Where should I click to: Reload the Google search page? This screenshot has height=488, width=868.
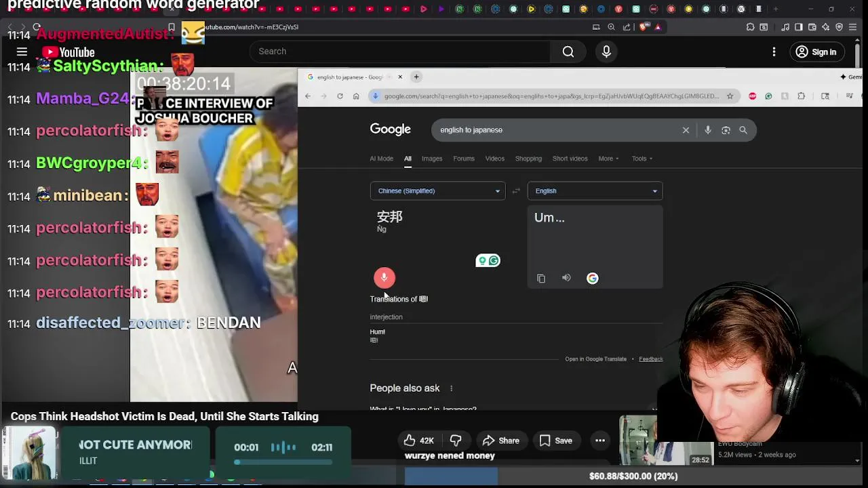(x=340, y=96)
